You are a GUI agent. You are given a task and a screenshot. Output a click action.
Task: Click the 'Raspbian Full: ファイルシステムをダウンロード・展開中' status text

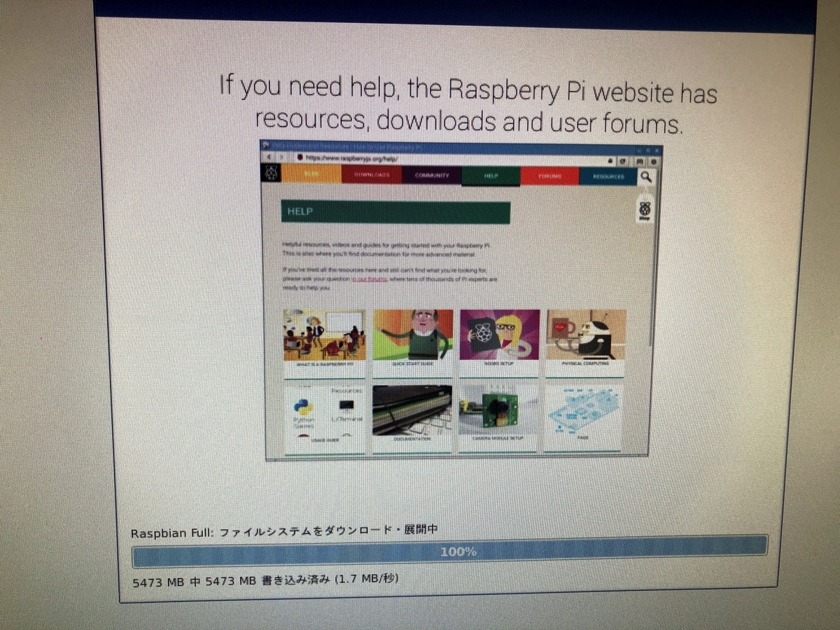point(285,532)
